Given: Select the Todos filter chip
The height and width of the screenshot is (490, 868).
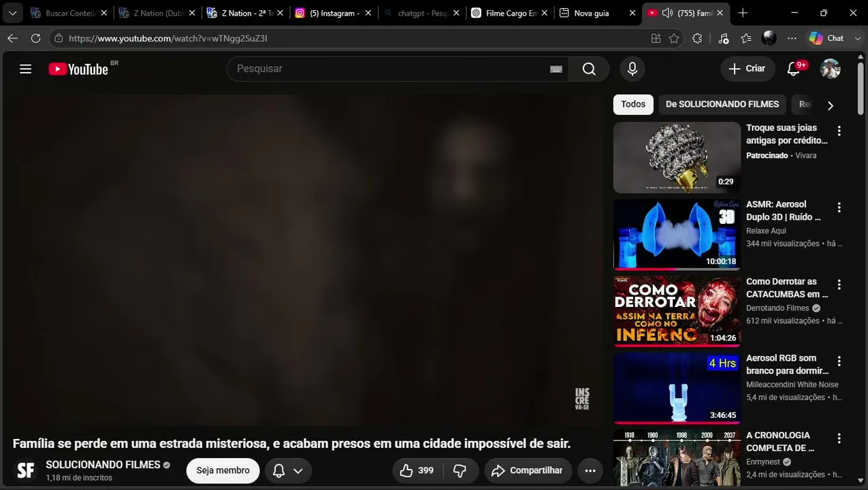Looking at the screenshot, I should pos(633,104).
